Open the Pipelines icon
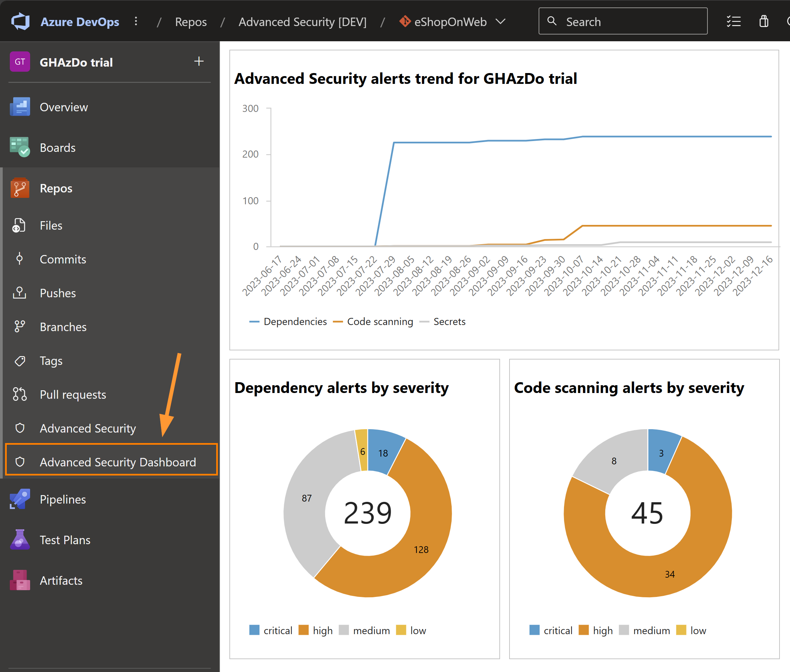The image size is (790, 672). click(x=20, y=499)
